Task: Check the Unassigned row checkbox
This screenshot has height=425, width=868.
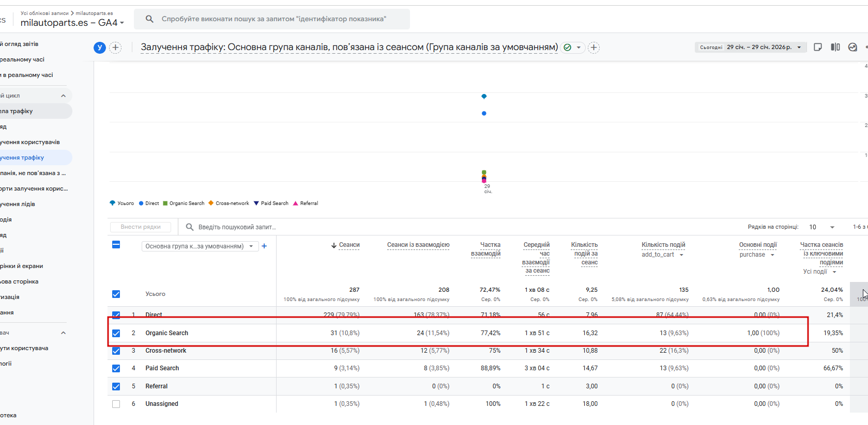Action: click(116, 404)
